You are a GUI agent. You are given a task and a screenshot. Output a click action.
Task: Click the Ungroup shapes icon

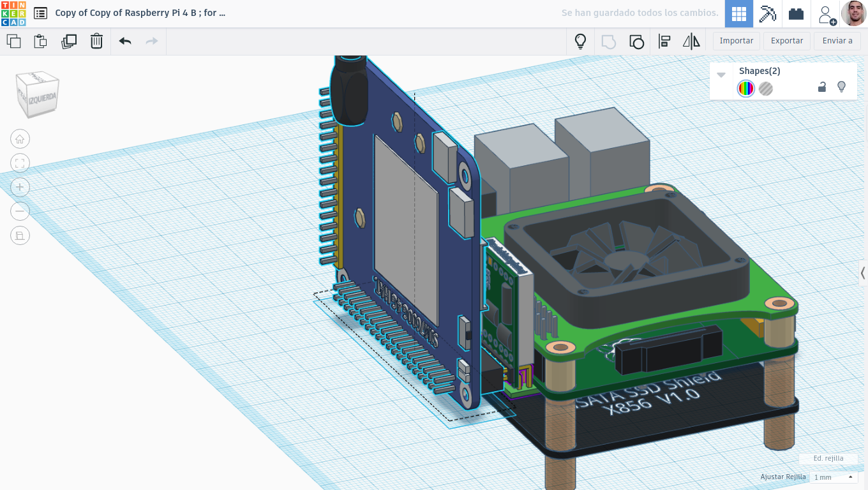[636, 41]
